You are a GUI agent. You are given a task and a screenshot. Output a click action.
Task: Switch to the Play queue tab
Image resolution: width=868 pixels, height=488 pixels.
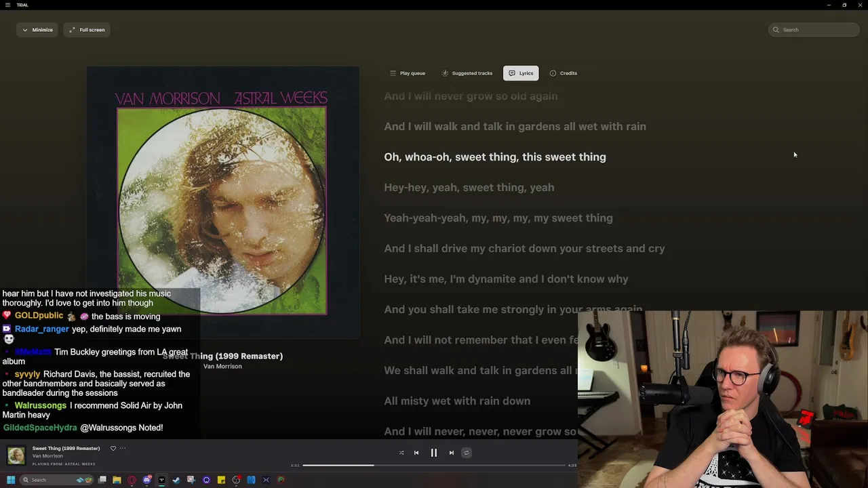(x=408, y=73)
